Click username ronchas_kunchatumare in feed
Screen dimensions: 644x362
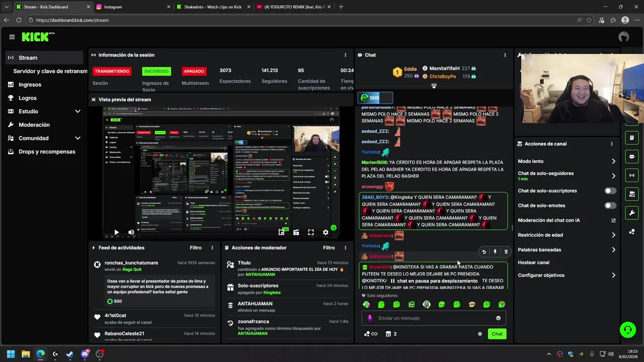131,263
